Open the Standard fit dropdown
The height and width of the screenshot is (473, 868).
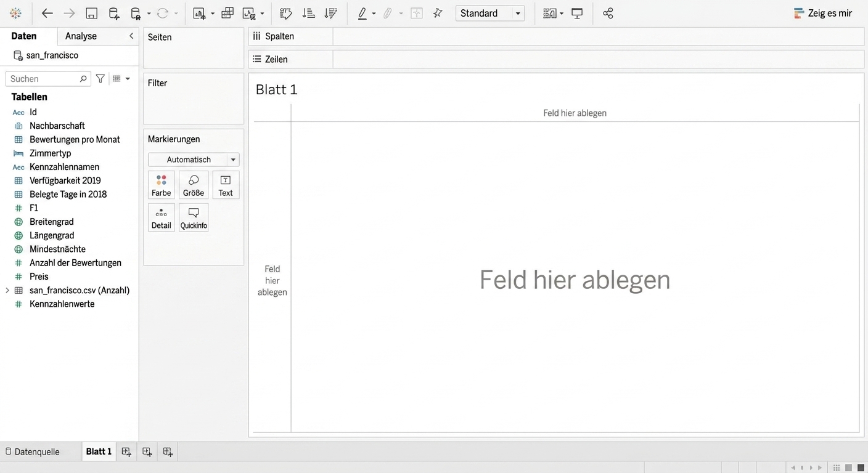click(490, 13)
